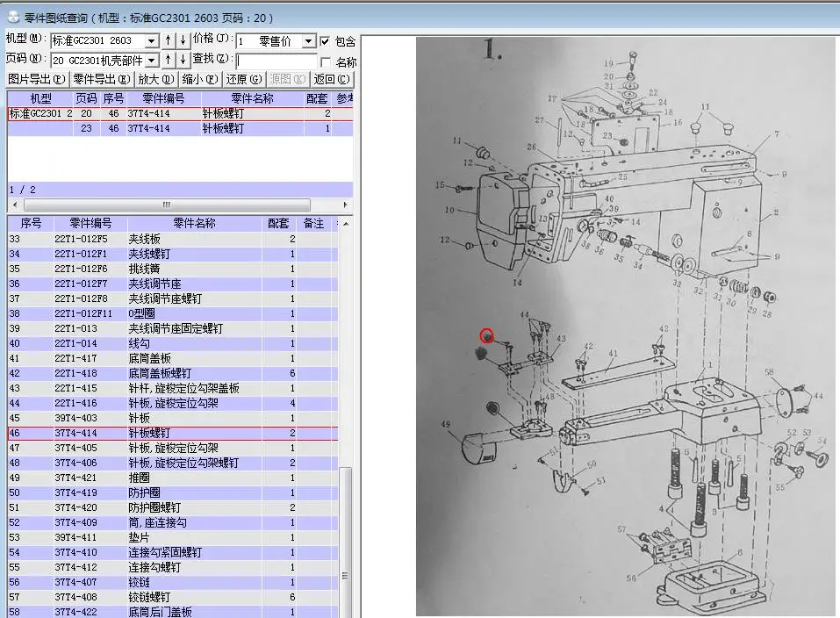
Task: Click the 1 / 2 record counter
Action: point(23,190)
